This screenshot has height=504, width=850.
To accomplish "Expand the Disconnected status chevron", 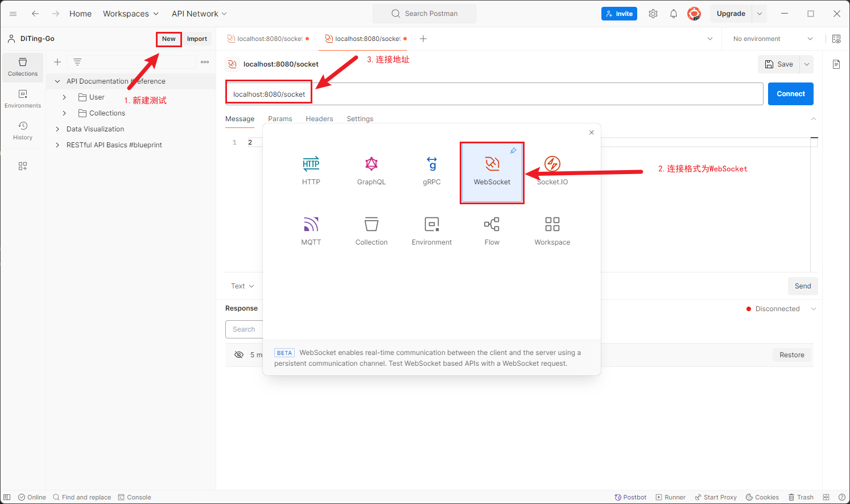I will click(814, 309).
